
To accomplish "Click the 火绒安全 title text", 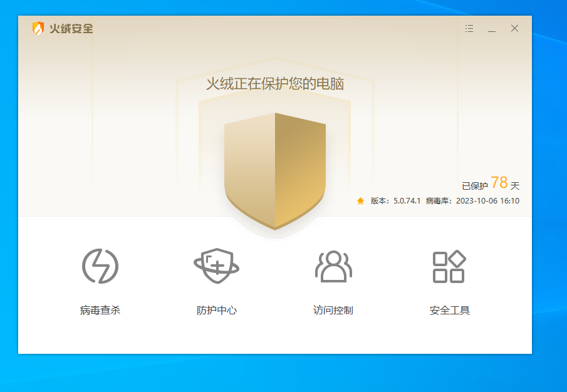I will (71, 29).
